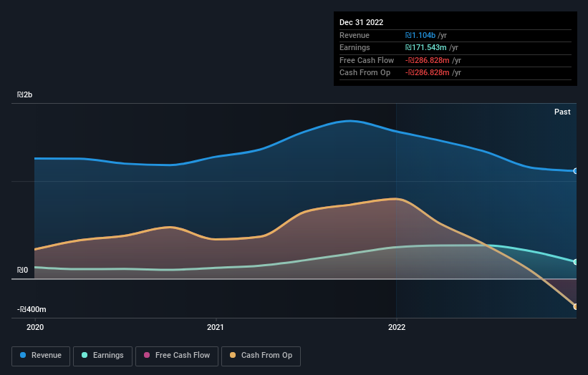Viewport: 588px width, 375px height.
Task: Click the 2020 x-axis label
Action: 35,327
